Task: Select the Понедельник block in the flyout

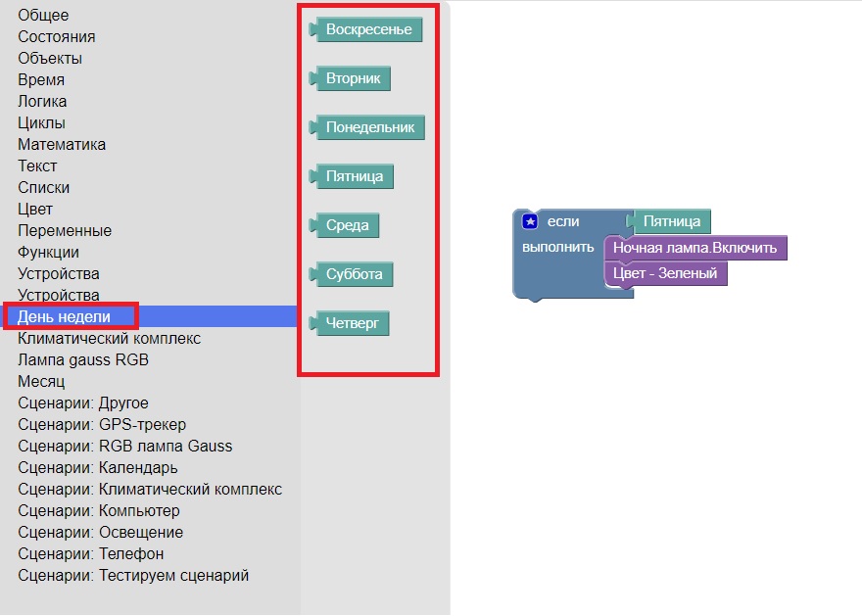Action: [x=366, y=127]
